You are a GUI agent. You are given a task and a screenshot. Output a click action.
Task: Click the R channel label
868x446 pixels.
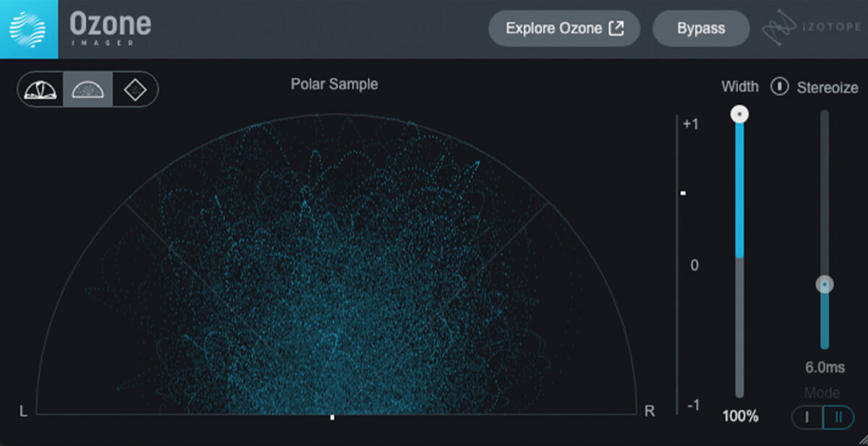[x=650, y=411]
